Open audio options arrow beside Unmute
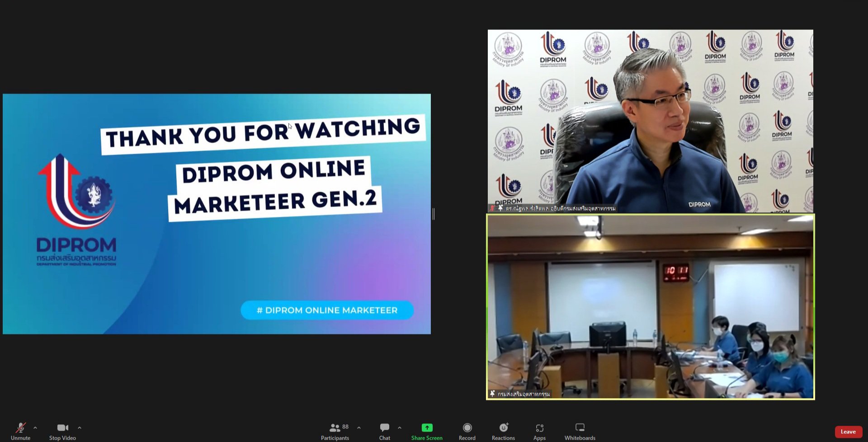The height and width of the screenshot is (442, 868). coord(35,428)
